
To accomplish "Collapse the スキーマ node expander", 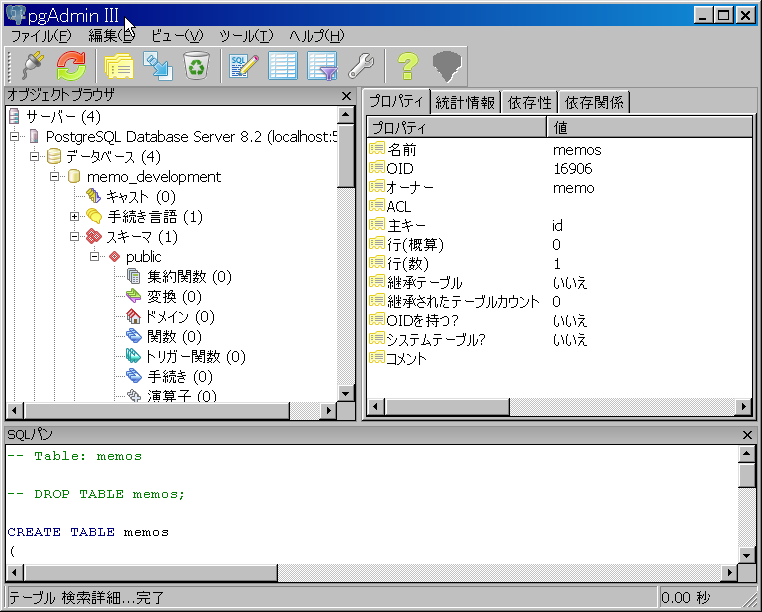I will coord(74,237).
